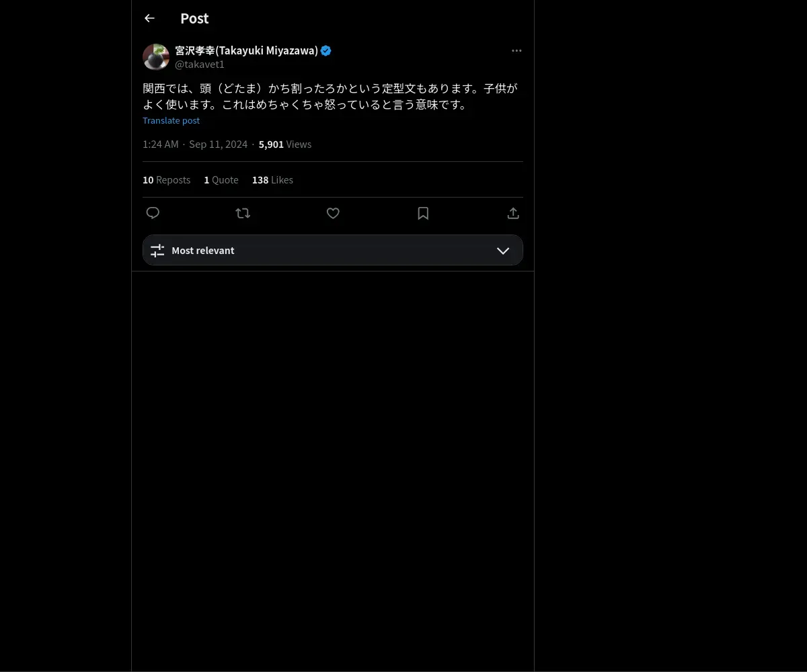Image resolution: width=807 pixels, height=672 pixels.
Task: Click the @takavet1 handle
Action: [200, 65]
